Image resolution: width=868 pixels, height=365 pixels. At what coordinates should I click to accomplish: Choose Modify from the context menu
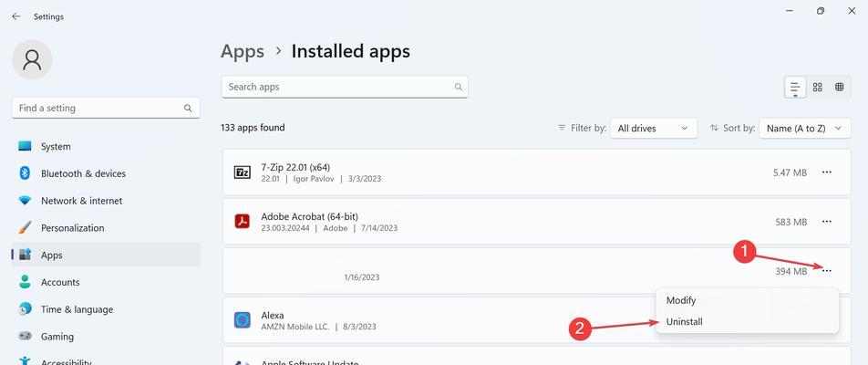click(x=747, y=300)
